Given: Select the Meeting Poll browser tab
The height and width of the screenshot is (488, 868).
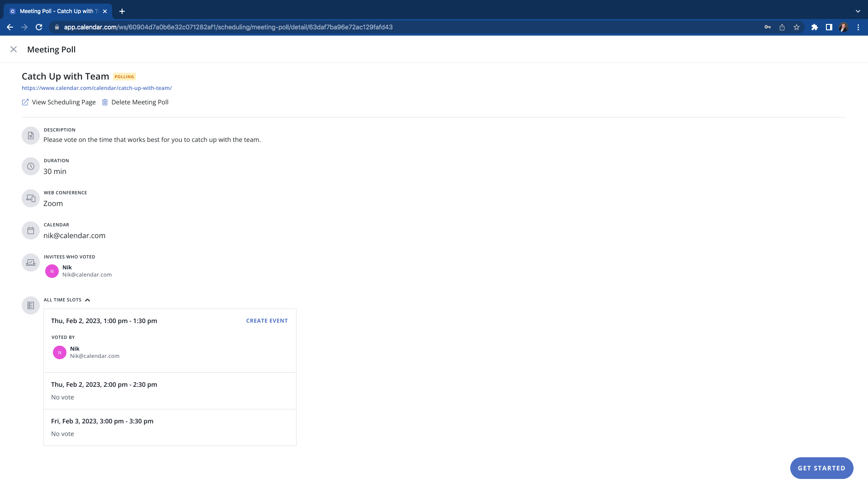Looking at the screenshot, I should [x=58, y=11].
